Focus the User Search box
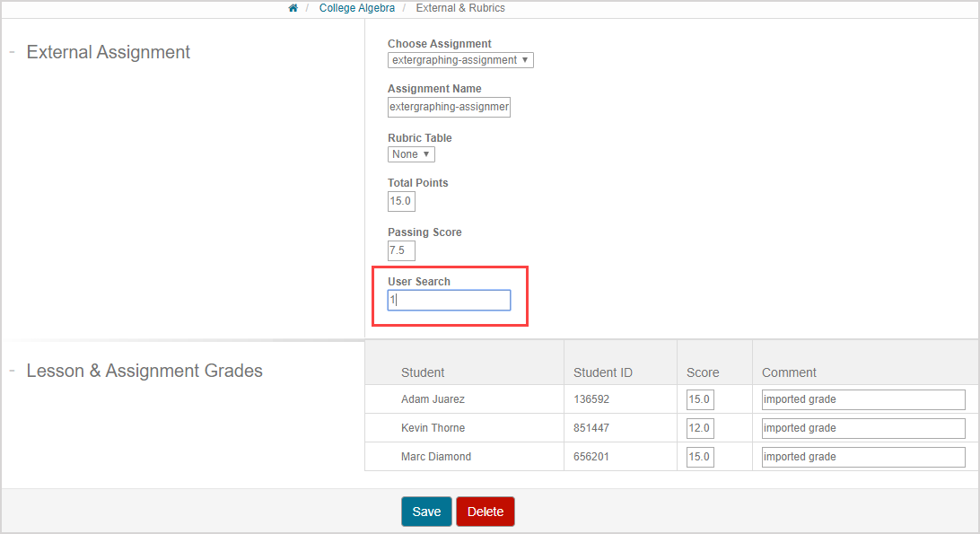Viewport: 980px width, 534px height. (449, 300)
